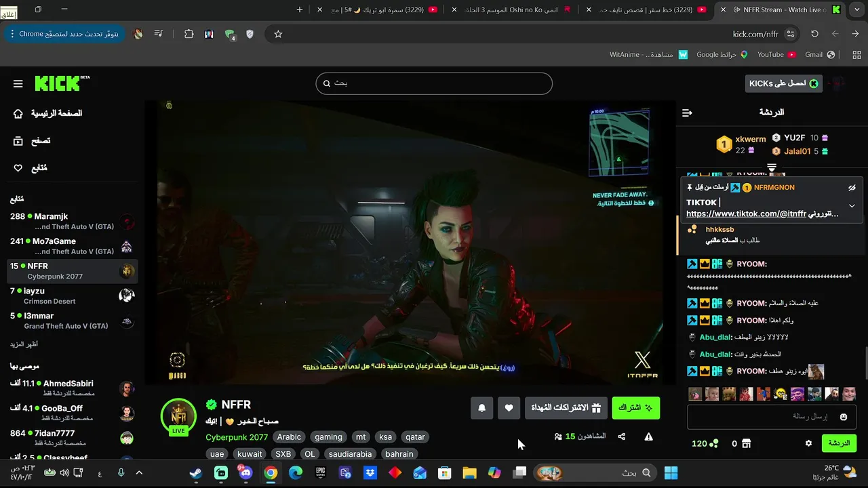Send chat using the green chat button

(x=839, y=443)
